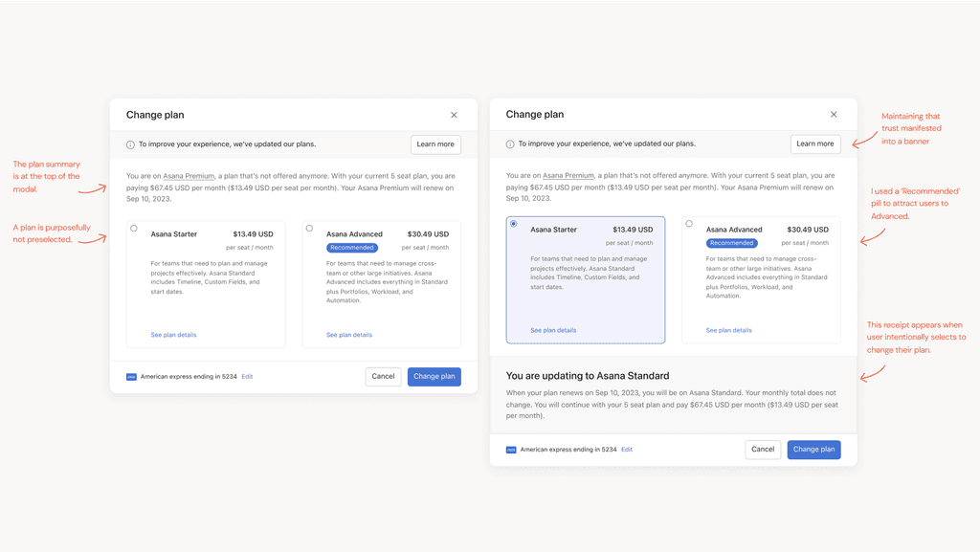Select Asana Advanced radio in left dialog
The image size is (980, 552).
click(x=309, y=229)
